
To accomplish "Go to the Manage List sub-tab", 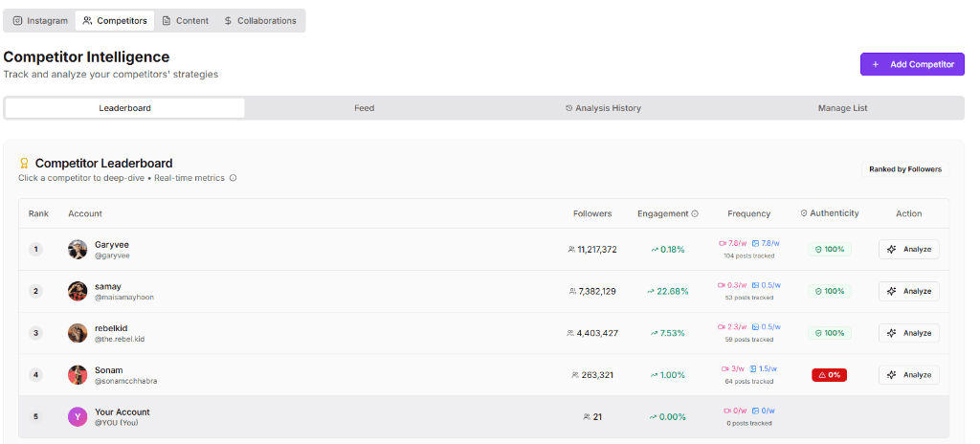I will [x=842, y=108].
